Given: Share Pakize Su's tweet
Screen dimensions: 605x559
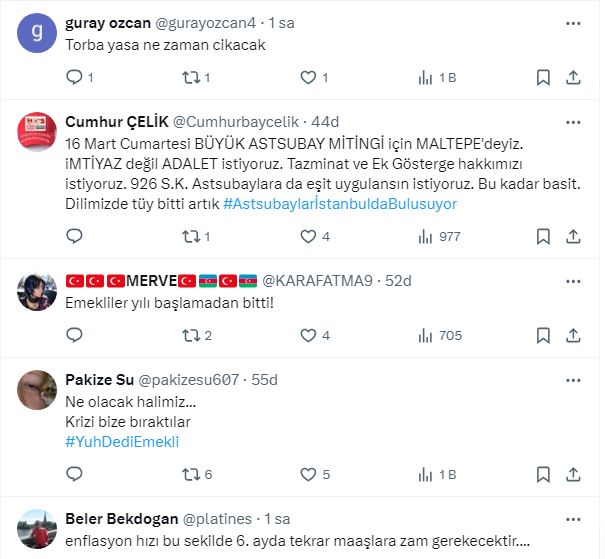Looking at the screenshot, I should pyautogui.click(x=574, y=474).
